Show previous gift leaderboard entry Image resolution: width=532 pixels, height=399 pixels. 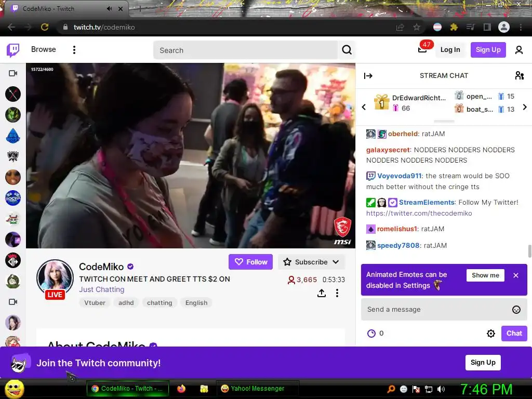coord(364,107)
